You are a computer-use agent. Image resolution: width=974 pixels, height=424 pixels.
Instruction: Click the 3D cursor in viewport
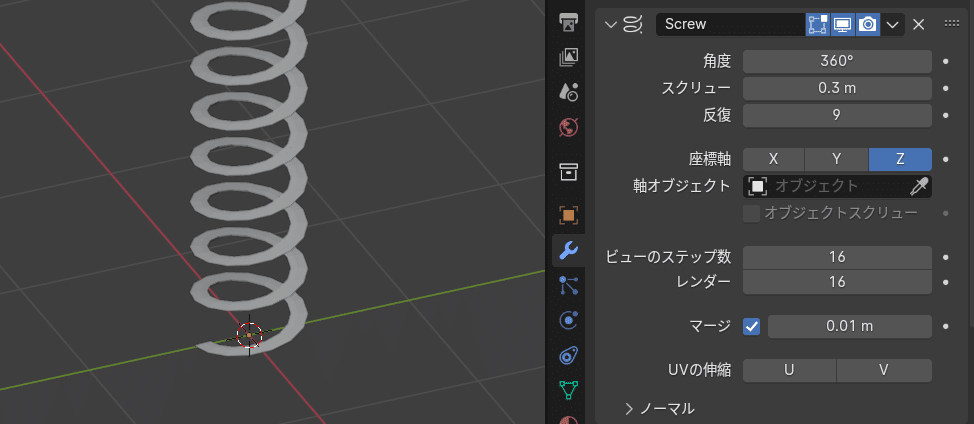point(249,335)
